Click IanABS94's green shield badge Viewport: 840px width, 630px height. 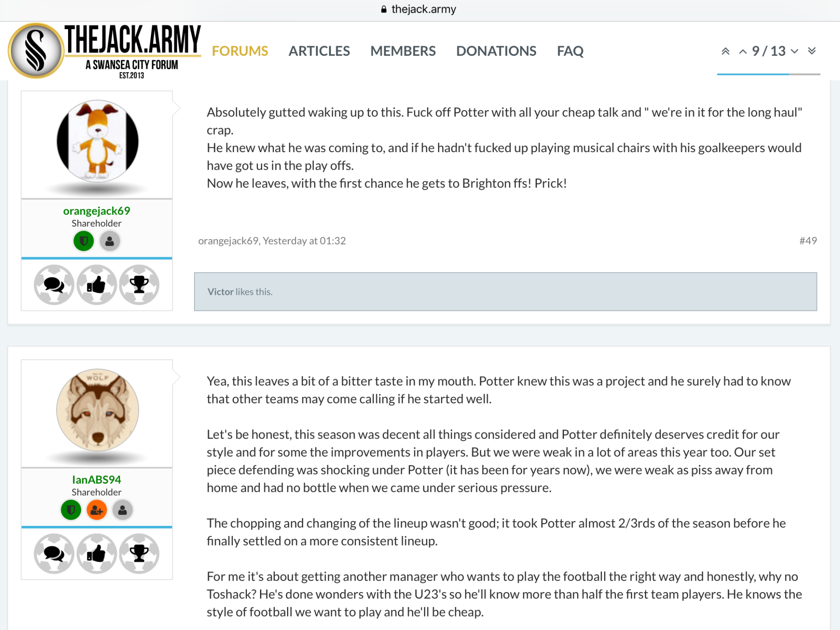coord(71,510)
